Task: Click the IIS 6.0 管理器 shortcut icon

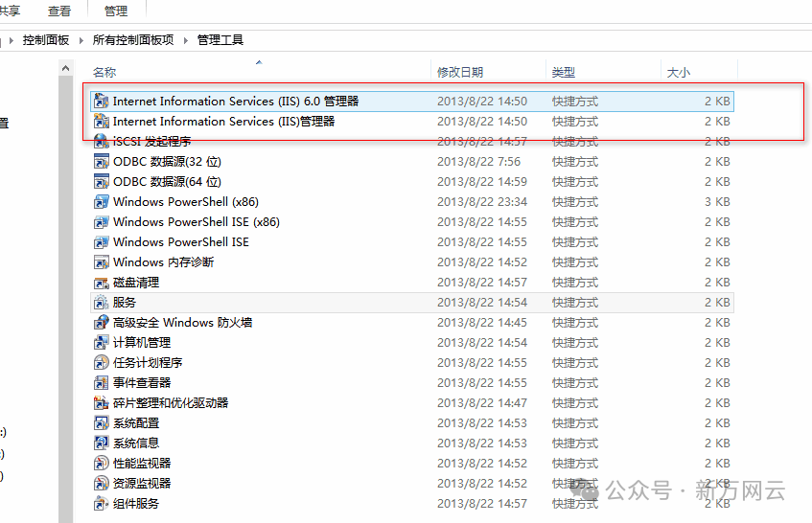Action: pos(101,101)
